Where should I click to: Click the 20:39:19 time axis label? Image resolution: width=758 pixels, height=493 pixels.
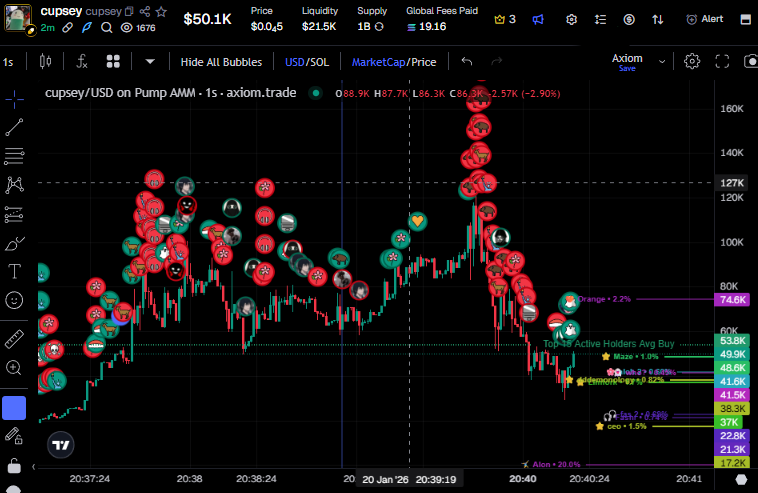click(436, 479)
